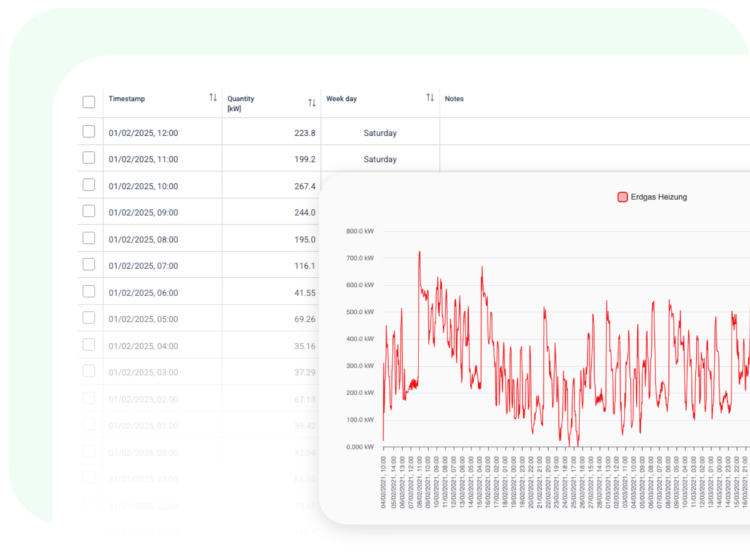Check the 01/02/2025, 12:00 row
The image size is (750, 560).
(89, 132)
